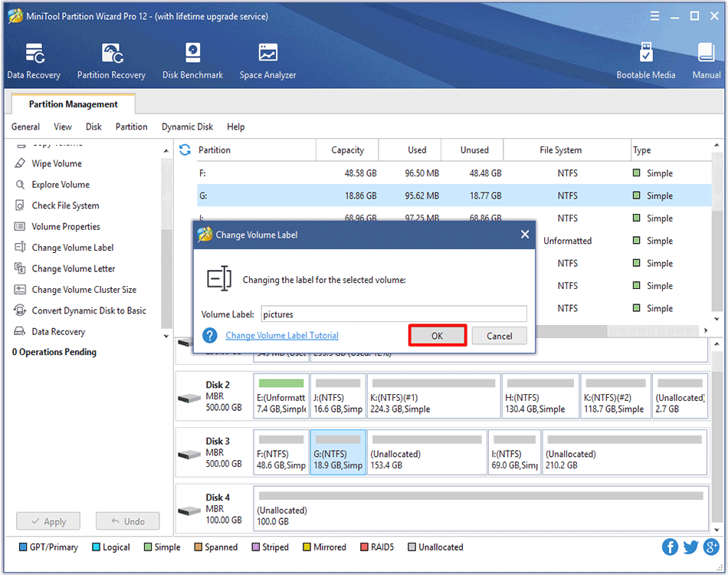Click the Volume Label input field
Viewport: 728px width, 575px height.
coord(394,314)
